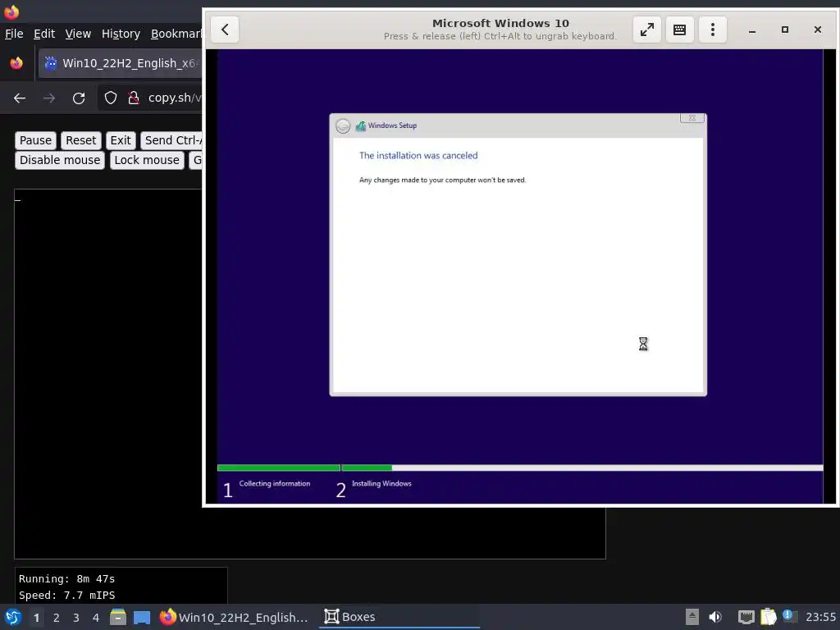Open the View menu in Firefox

[78, 34]
